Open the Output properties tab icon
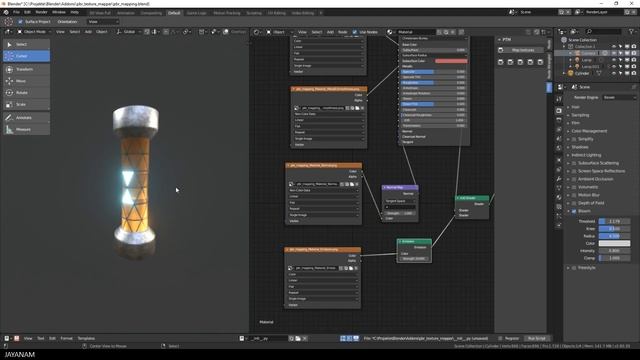 click(559, 120)
